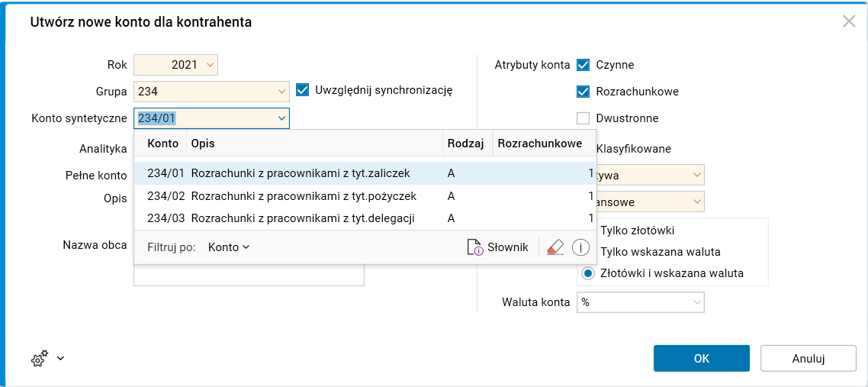Uncheck the Rozrachunkowe attribute
Image resolution: width=868 pixels, height=387 pixels.
click(x=583, y=92)
